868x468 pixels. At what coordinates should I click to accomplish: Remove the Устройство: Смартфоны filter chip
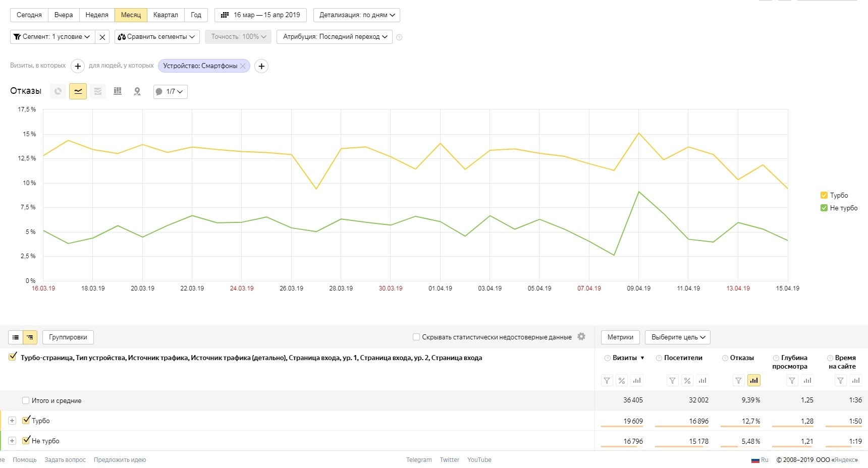pos(243,66)
